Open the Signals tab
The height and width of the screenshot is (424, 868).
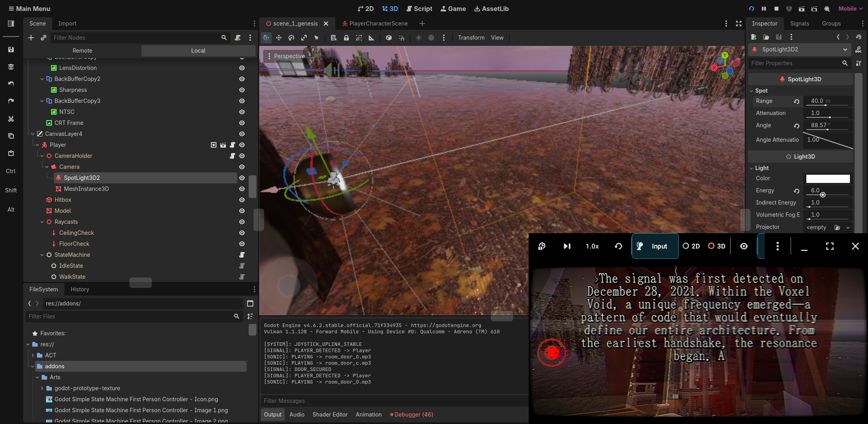(x=799, y=24)
